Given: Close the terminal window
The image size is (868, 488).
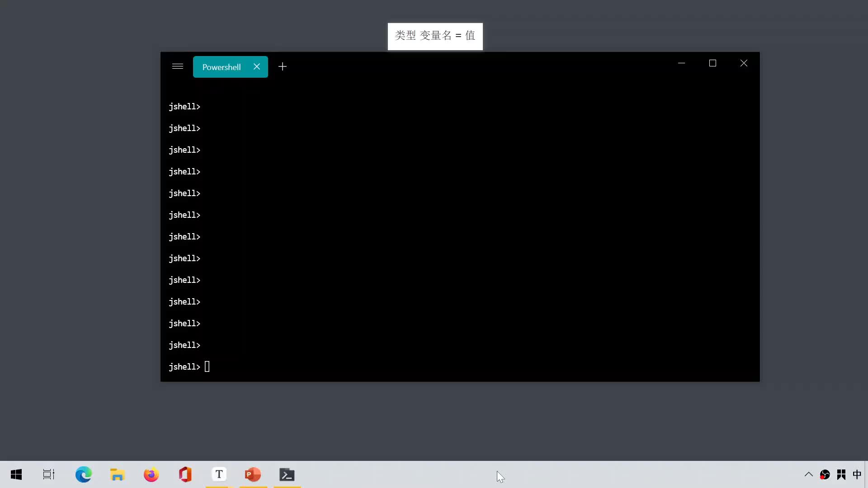Looking at the screenshot, I should click(x=744, y=63).
